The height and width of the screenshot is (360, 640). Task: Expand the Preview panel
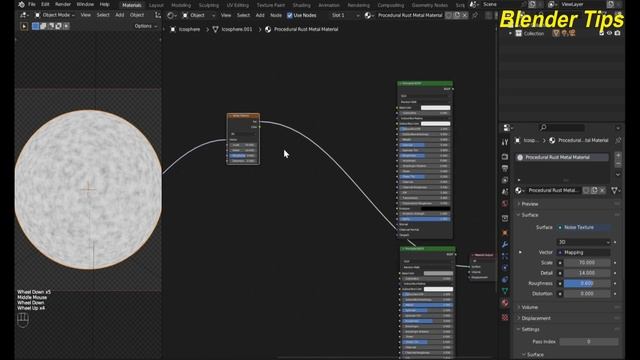(x=529, y=204)
